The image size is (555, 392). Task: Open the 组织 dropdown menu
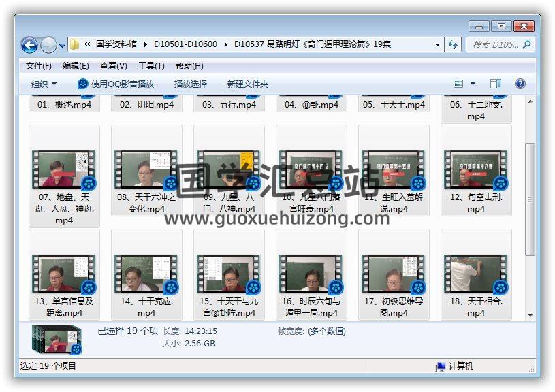point(44,84)
